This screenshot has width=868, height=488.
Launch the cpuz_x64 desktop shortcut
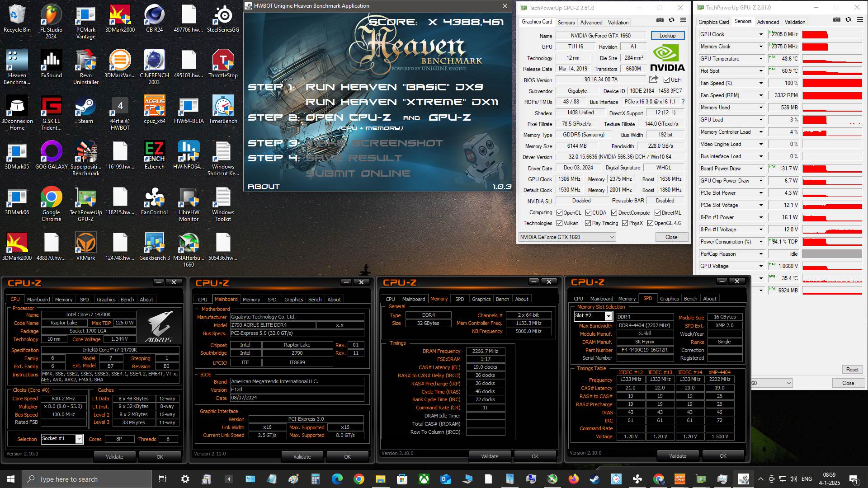pos(154,110)
